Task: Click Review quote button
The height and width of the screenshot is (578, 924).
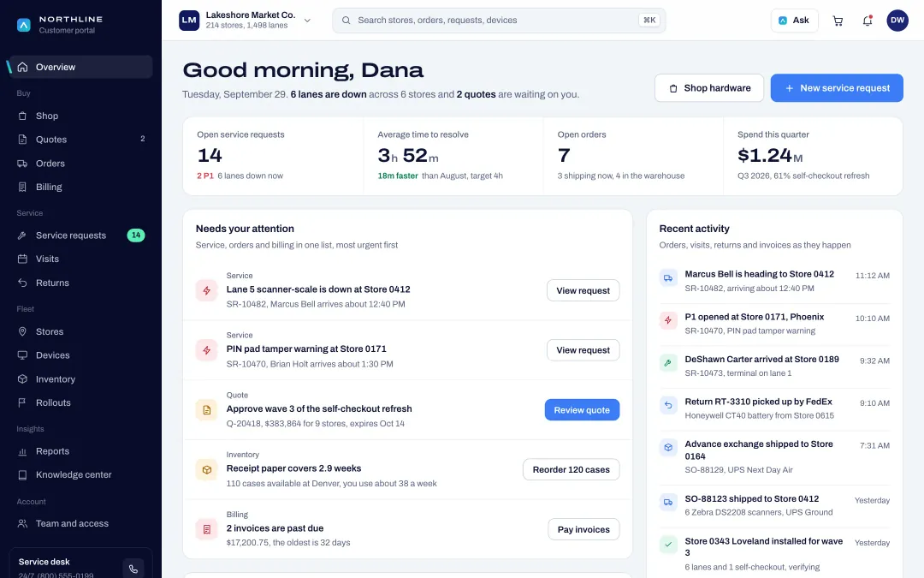Action: tap(582, 410)
